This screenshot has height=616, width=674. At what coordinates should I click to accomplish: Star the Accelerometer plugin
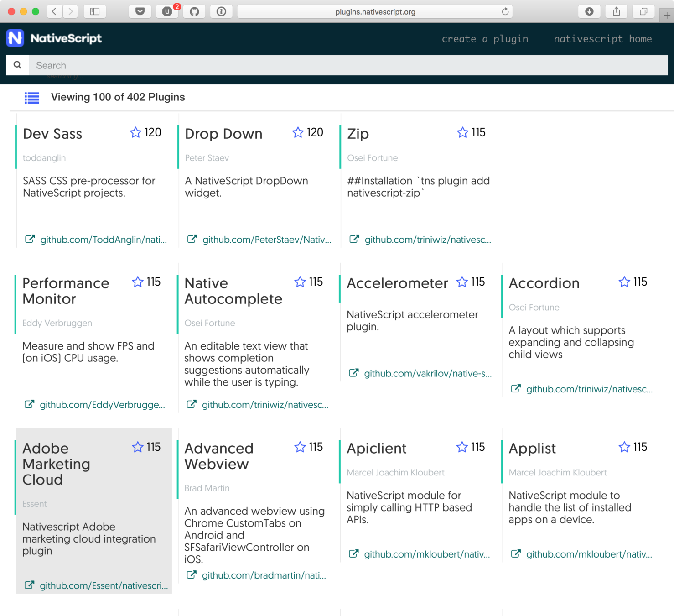tap(462, 282)
